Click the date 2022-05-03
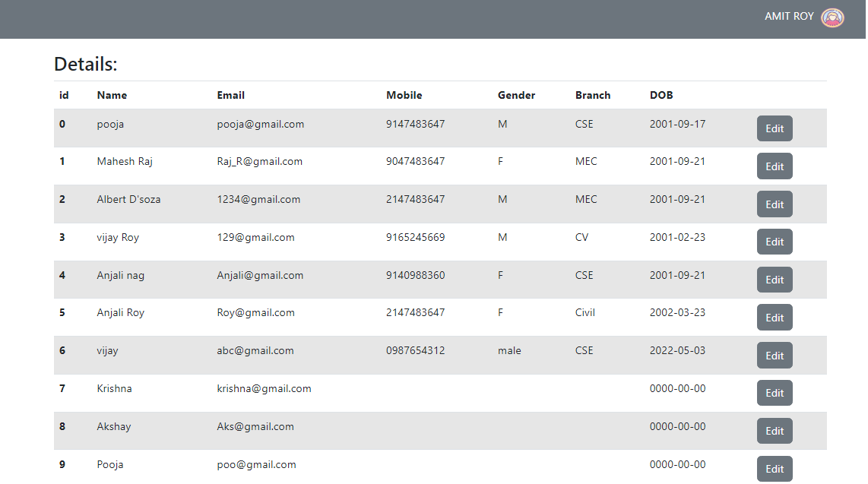 [x=677, y=351]
